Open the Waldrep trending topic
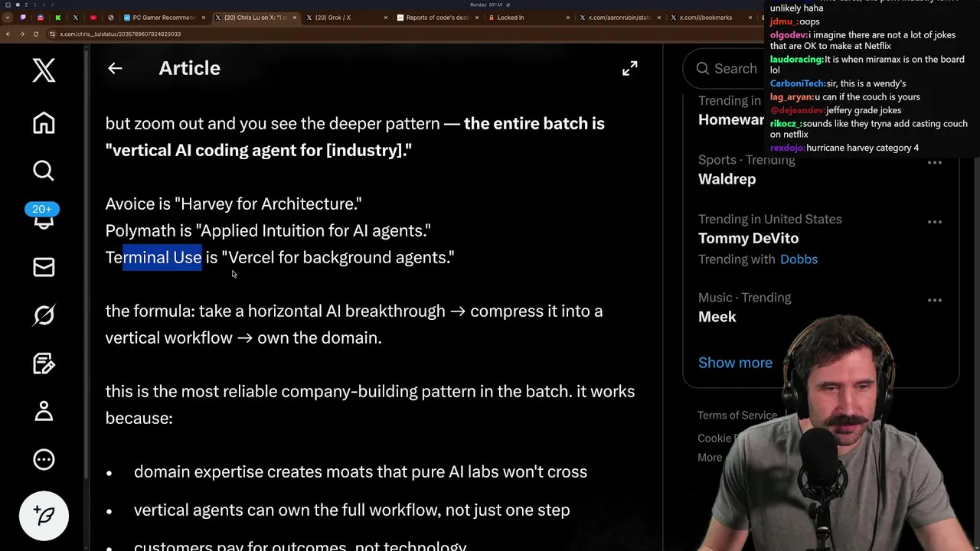Image resolution: width=980 pixels, height=551 pixels. point(727,179)
